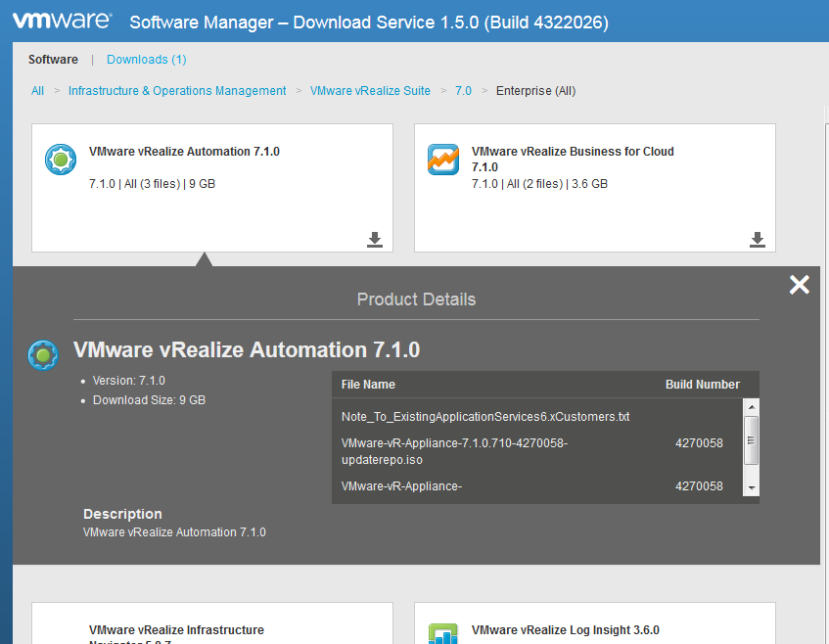829x644 pixels.
Task: Click the File Name column header
Action: click(x=367, y=384)
